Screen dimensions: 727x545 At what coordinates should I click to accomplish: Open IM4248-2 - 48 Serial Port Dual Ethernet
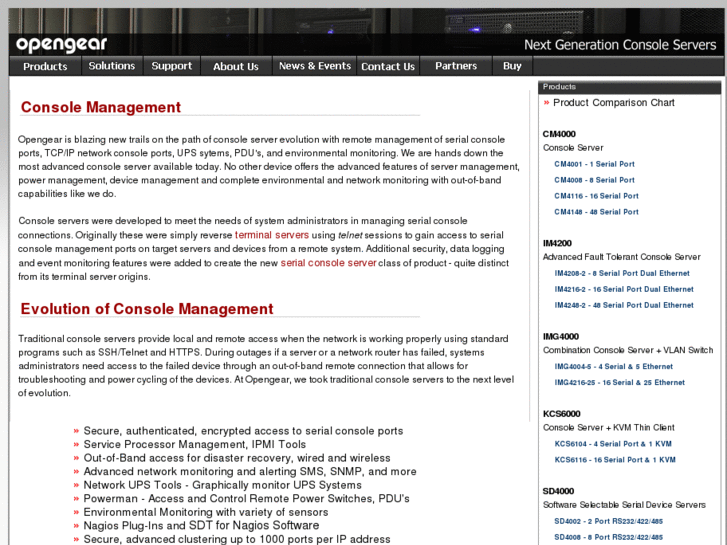tap(624, 305)
